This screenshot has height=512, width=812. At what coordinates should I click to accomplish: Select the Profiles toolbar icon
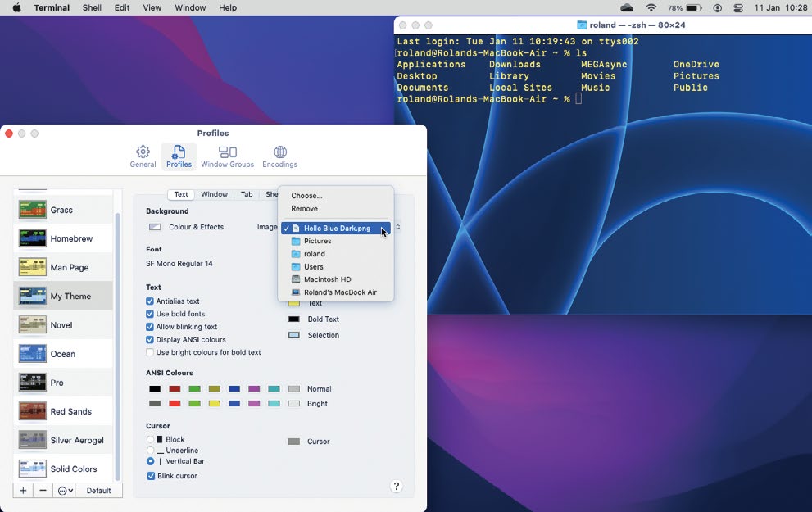coord(179,156)
